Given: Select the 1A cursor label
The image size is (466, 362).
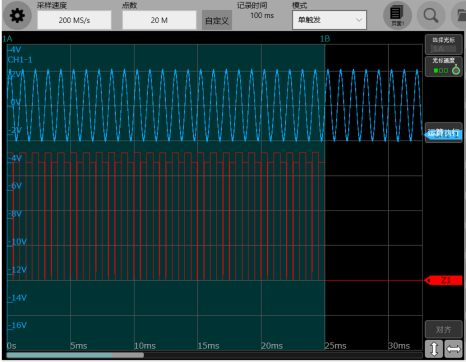Looking at the screenshot, I should pos(7,39).
